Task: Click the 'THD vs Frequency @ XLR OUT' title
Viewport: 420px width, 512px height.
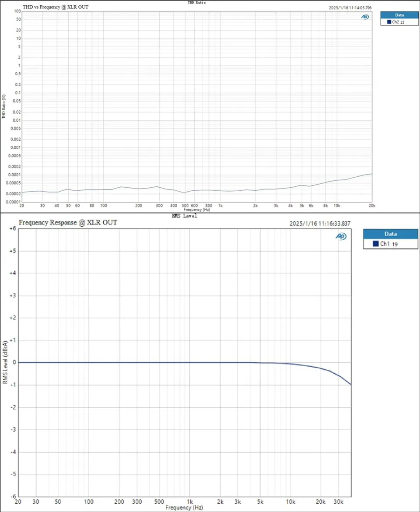Action: coord(56,7)
